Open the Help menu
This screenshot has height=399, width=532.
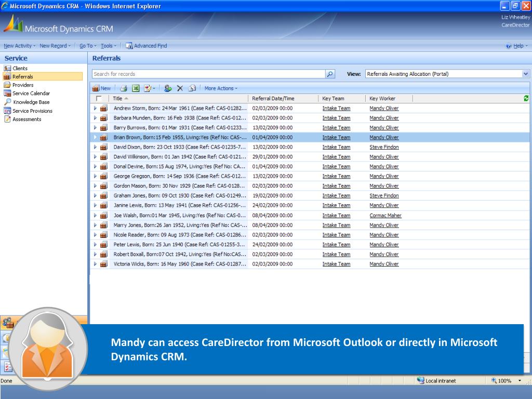pyautogui.click(x=517, y=46)
